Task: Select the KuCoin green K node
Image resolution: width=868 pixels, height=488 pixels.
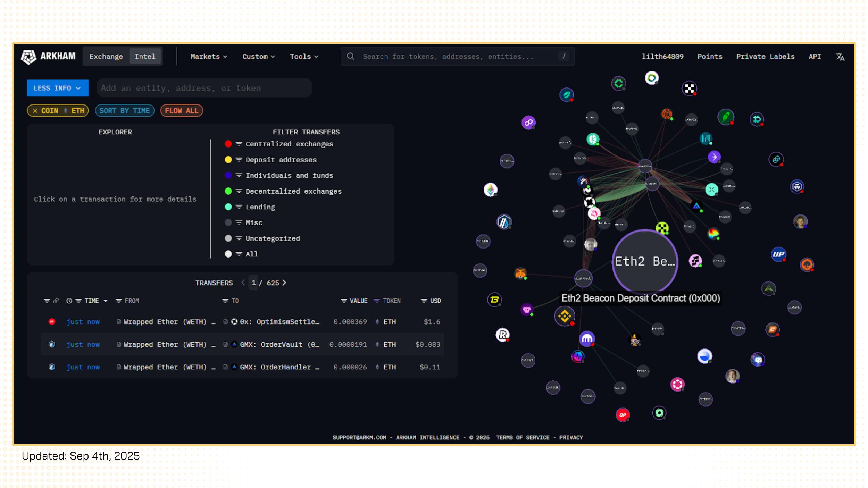Action: click(x=593, y=139)
